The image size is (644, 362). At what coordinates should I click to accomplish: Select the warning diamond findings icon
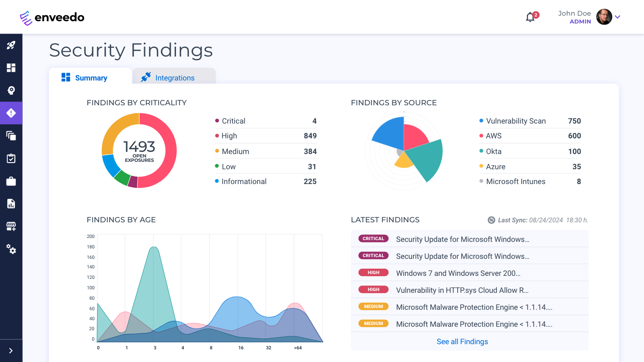(x=11, y=113)
